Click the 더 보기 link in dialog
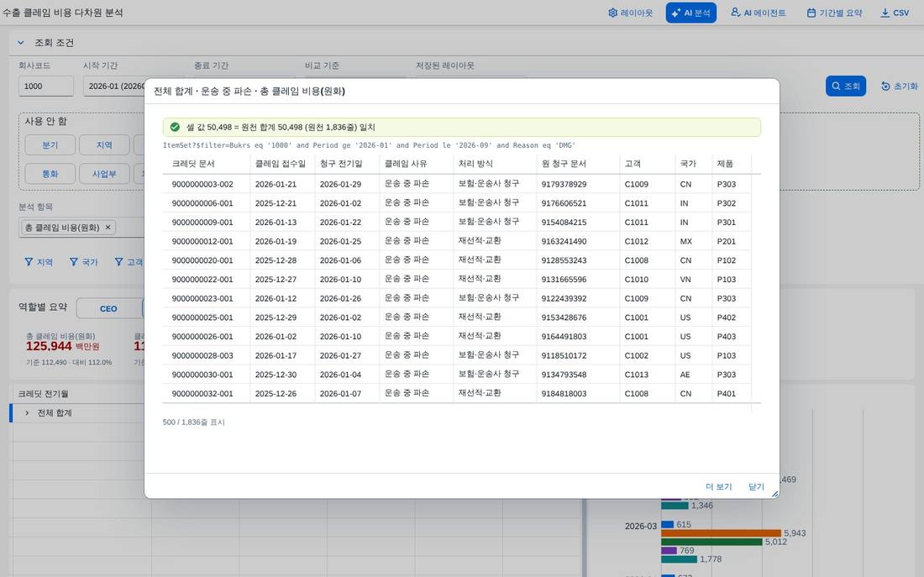 (x=718, y=487)
